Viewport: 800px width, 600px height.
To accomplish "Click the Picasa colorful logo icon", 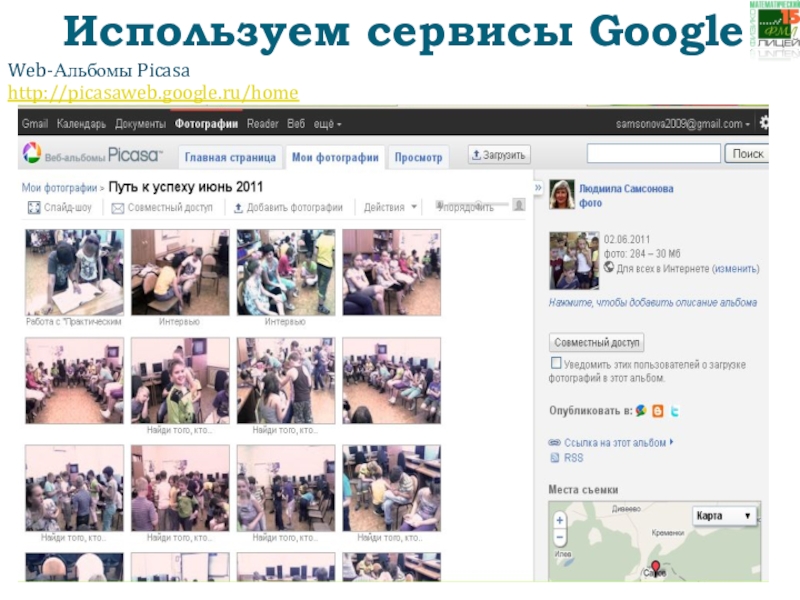I will click(32, 153).
